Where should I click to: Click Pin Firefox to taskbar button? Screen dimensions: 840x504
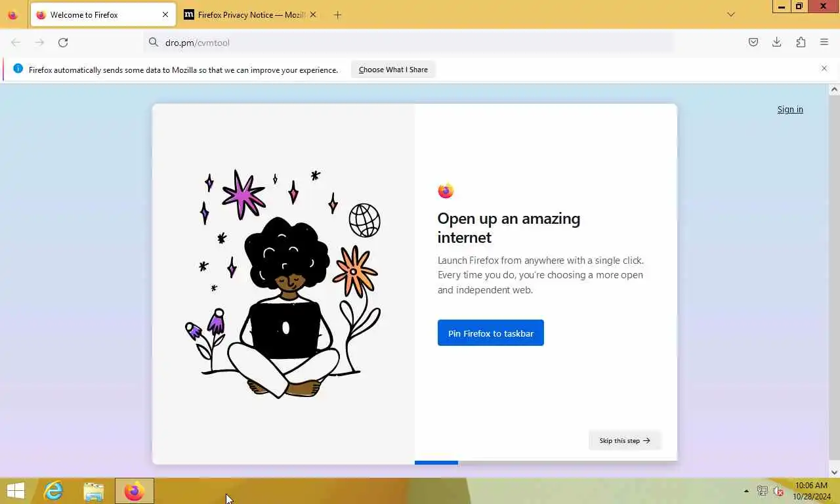pyautogui.click(x=491, y=333)
